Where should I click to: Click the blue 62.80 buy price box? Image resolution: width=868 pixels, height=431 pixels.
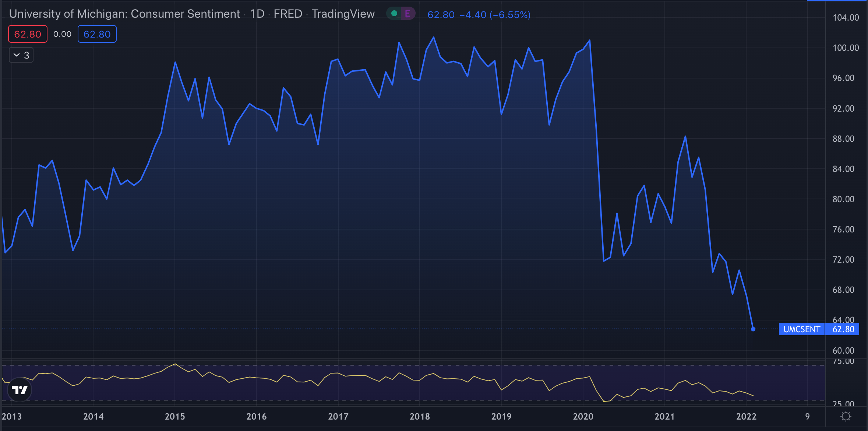click(x=97, y=34)
